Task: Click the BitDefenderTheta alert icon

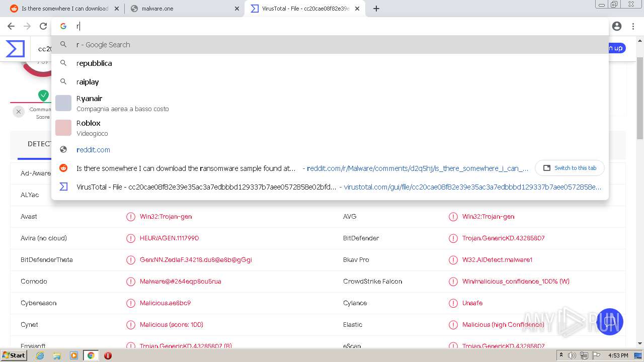Action: pos(130,260)
